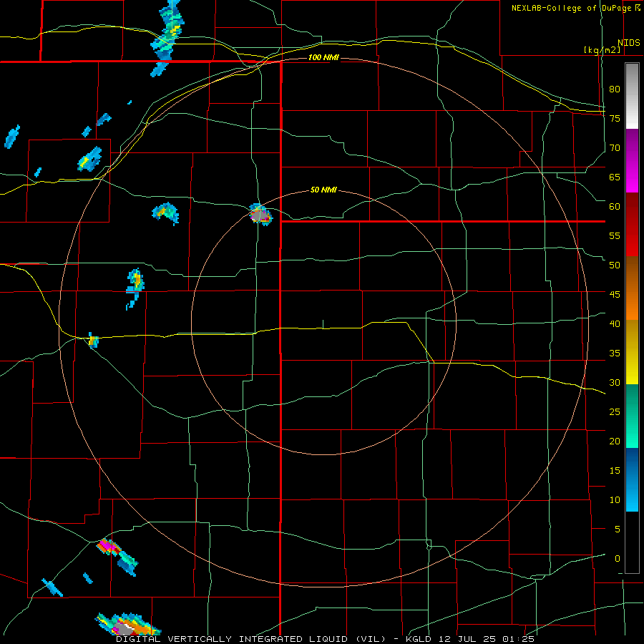
Task: Click the 15 value on the legend
Action: 615,471
